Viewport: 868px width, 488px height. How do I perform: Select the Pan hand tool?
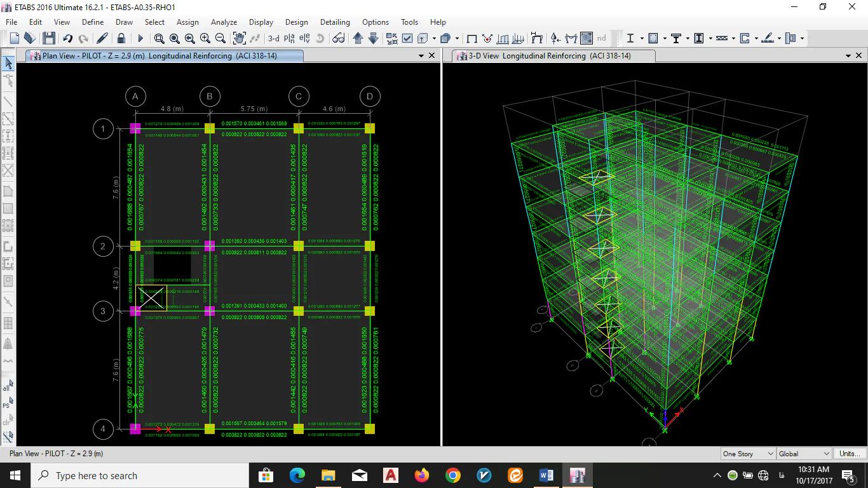tap(239, 39)
